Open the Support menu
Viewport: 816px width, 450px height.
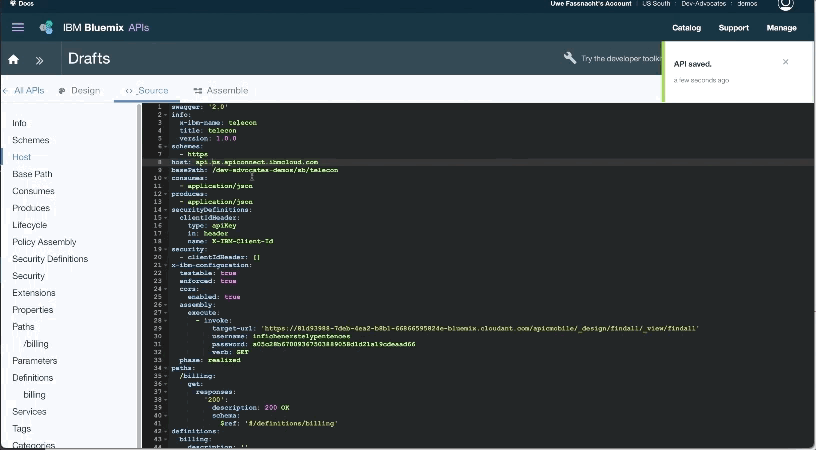pyautogui.click(x=733, y=28)
